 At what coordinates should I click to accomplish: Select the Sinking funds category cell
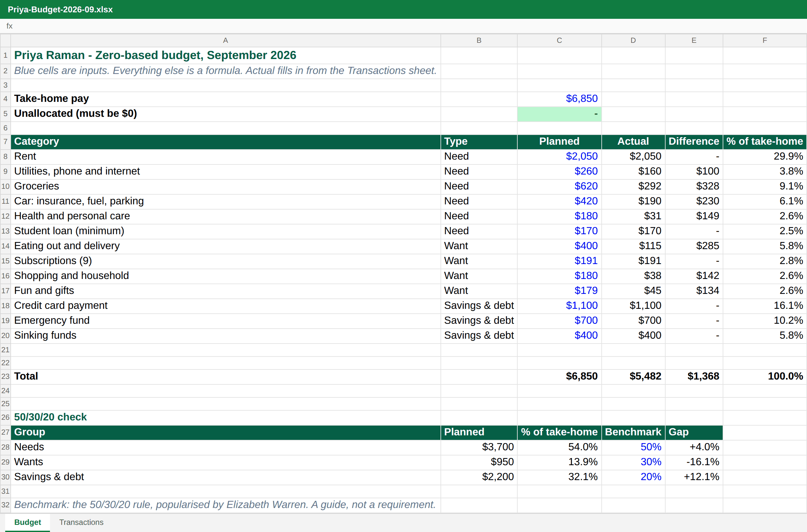pyautogui.click(x=225, y=335)
